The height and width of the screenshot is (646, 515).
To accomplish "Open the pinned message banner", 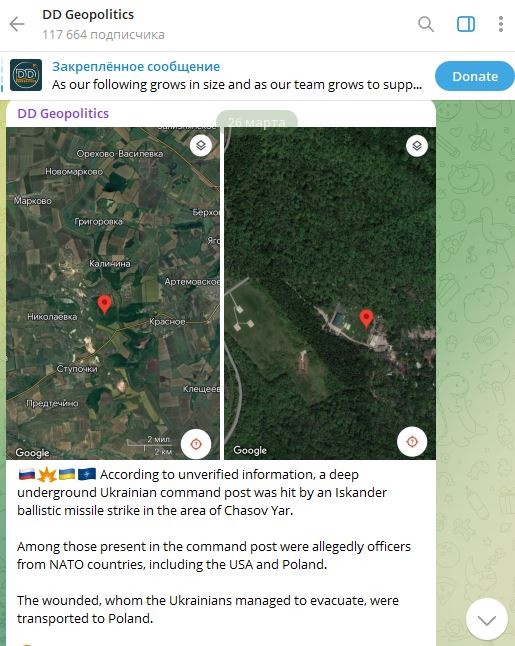I will point(237,76).
